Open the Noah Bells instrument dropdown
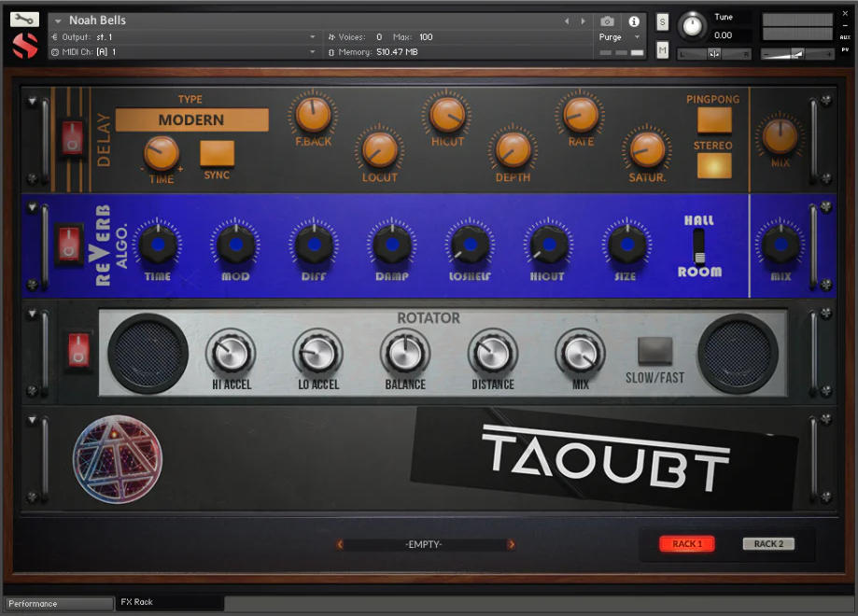 click(x=58, y=21)
